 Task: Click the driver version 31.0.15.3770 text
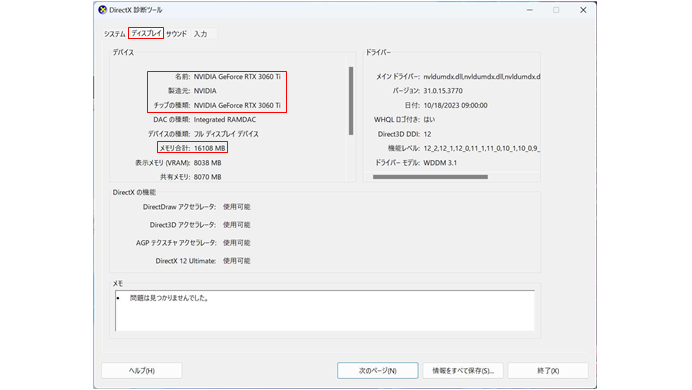click(x=443, y=91)
